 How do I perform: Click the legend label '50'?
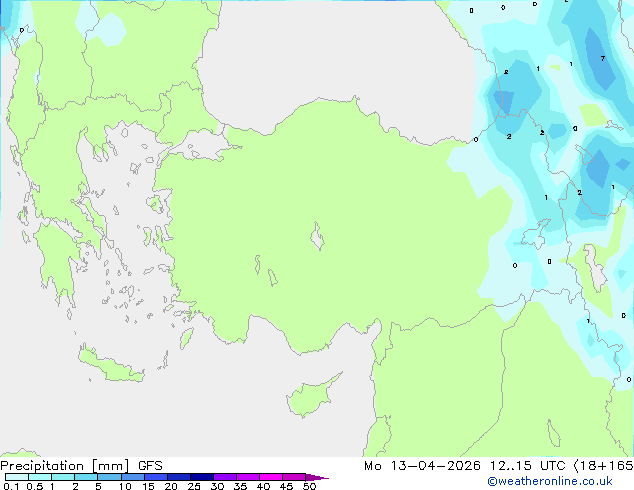point(309,486)
